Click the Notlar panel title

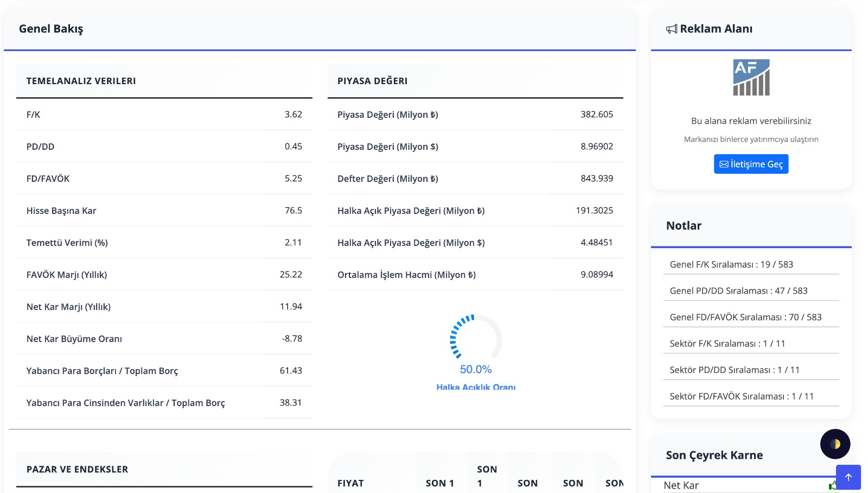[684, 225]
